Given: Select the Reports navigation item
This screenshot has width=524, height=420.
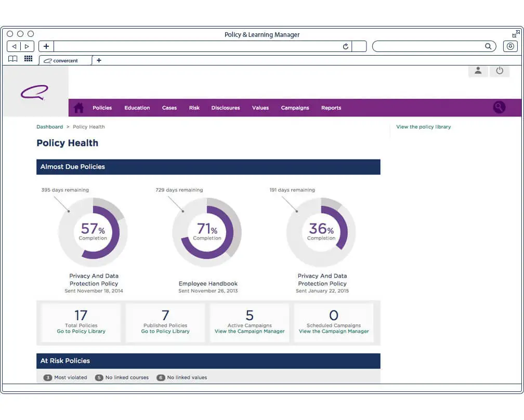Looking at the screenshot, I should pos(331,108).
